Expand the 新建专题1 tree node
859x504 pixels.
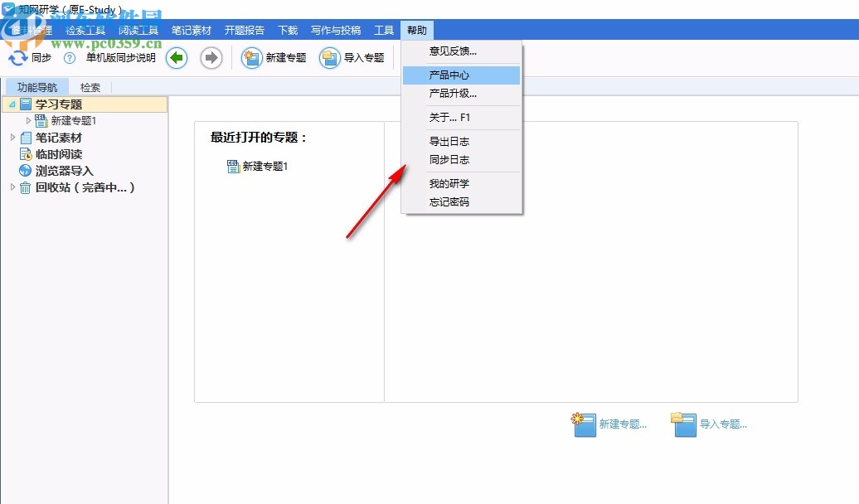pyautogui.click(x=26, y=120)
